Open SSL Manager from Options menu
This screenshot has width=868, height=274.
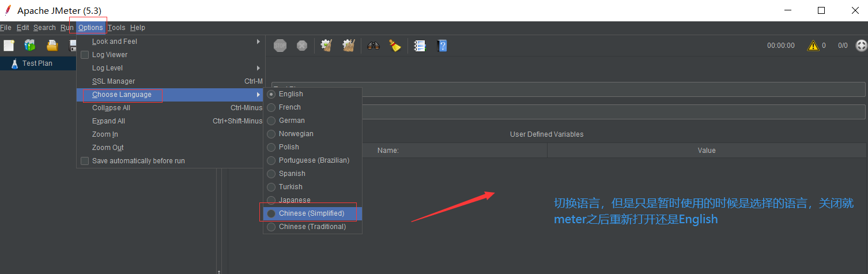point(170,81)
